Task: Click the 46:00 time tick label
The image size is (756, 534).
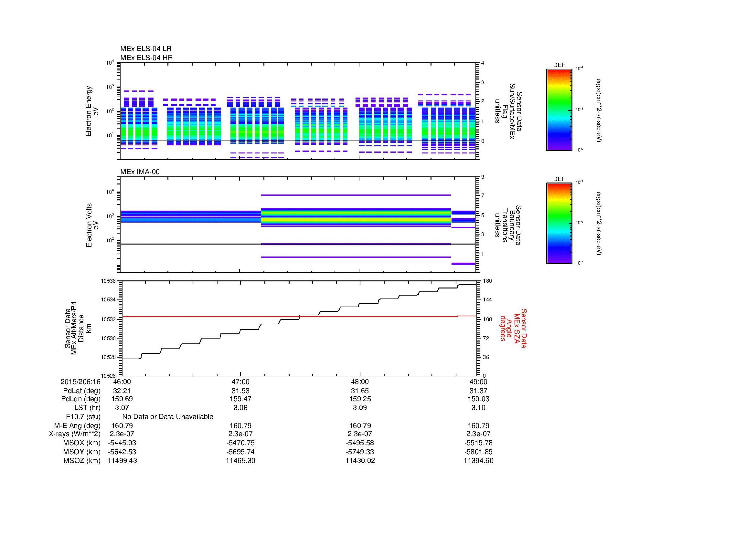Action: pos(122,382)
